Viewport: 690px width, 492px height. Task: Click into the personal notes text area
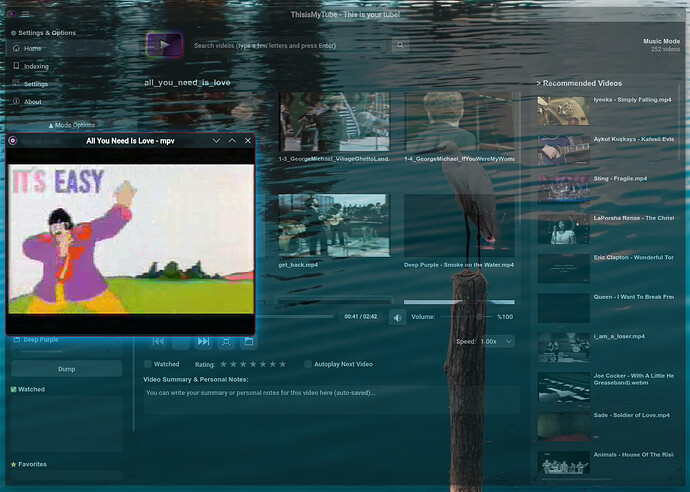point(332,400)
